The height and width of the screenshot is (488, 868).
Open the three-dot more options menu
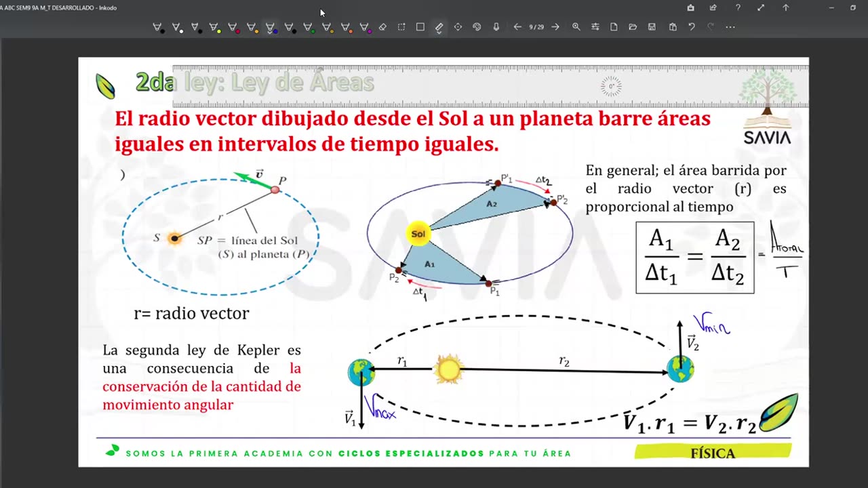click(730, 27)
